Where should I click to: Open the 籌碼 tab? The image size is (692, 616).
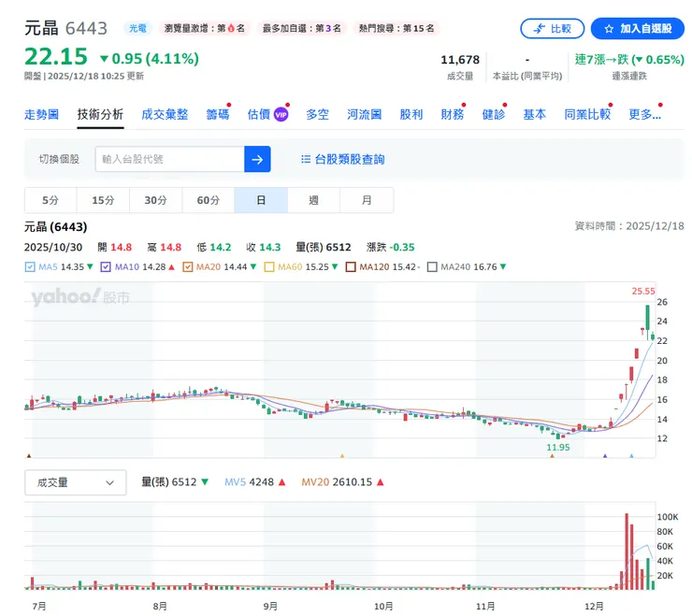[218, 115]
